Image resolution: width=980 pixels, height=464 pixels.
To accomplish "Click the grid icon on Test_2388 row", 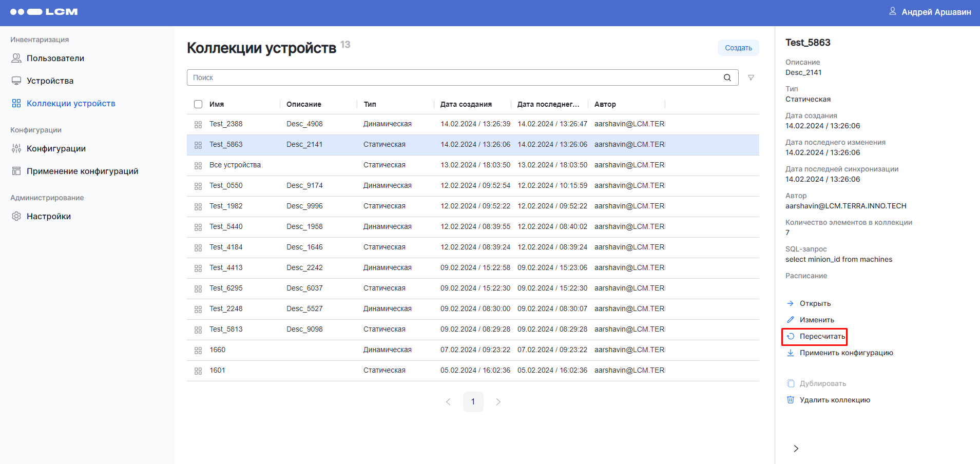I will [198, 124].
